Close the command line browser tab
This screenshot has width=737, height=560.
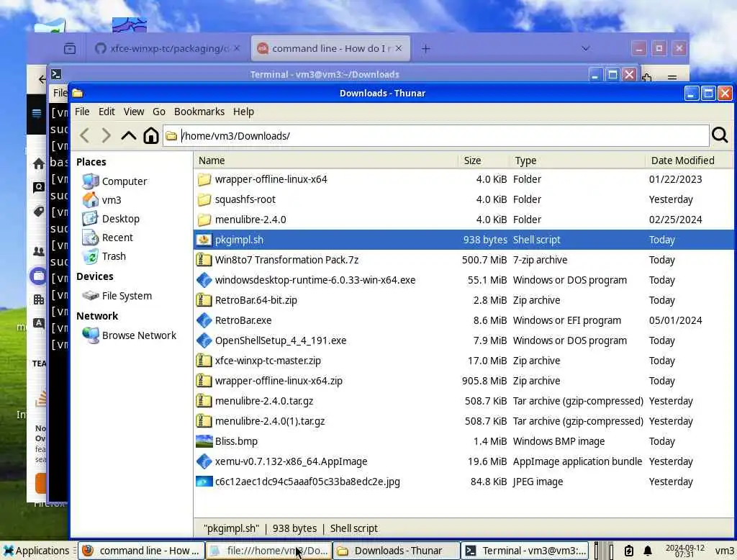point(399,48)
